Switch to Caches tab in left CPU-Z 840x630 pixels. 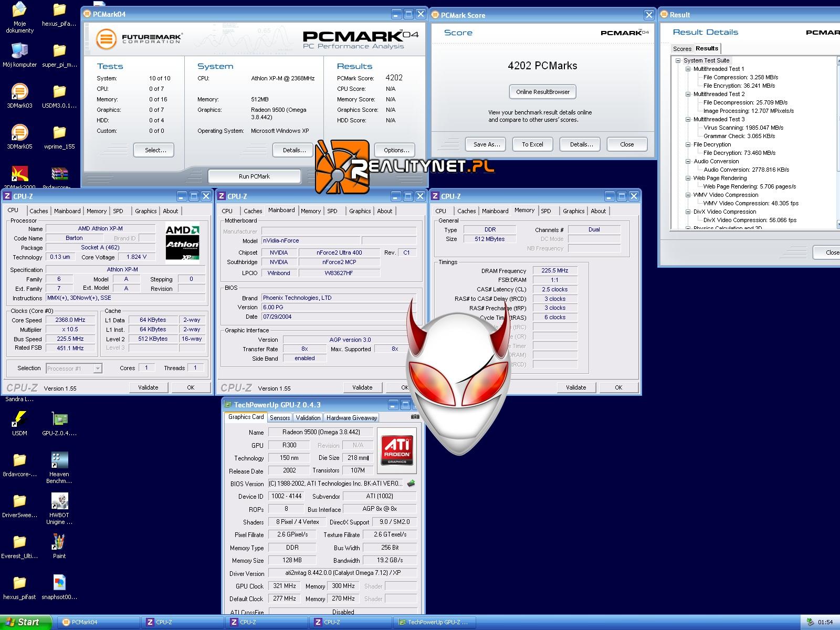tap(39, 211)
